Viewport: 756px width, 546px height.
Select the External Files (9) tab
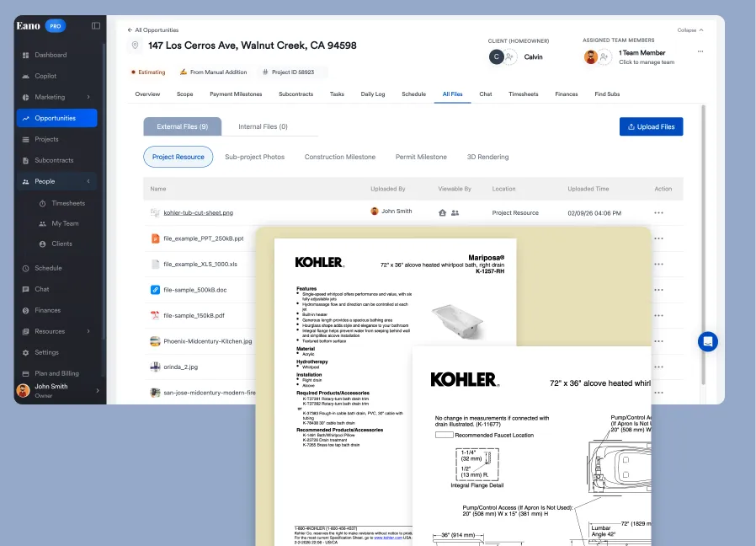click(x=182, y=126)
